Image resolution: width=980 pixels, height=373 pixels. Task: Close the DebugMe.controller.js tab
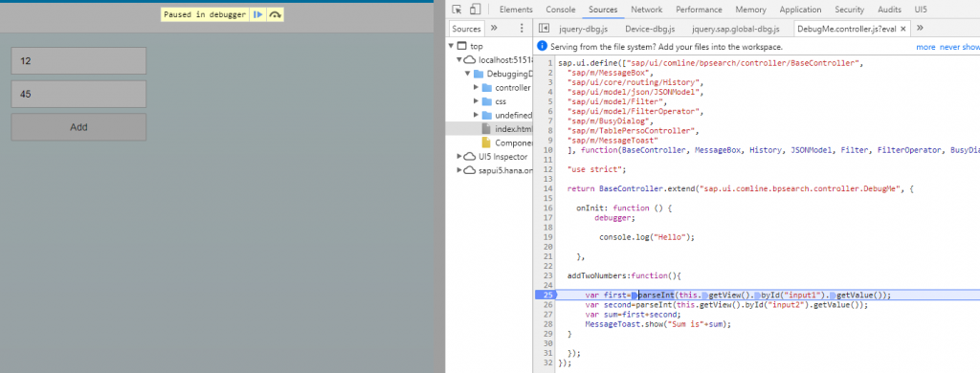tap(903, 29)
